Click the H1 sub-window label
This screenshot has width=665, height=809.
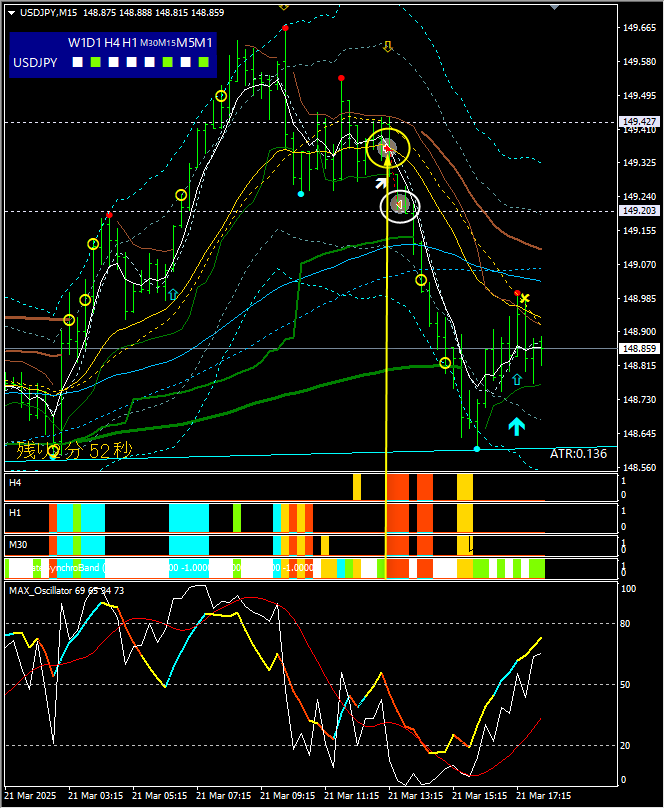click(15, 512)
